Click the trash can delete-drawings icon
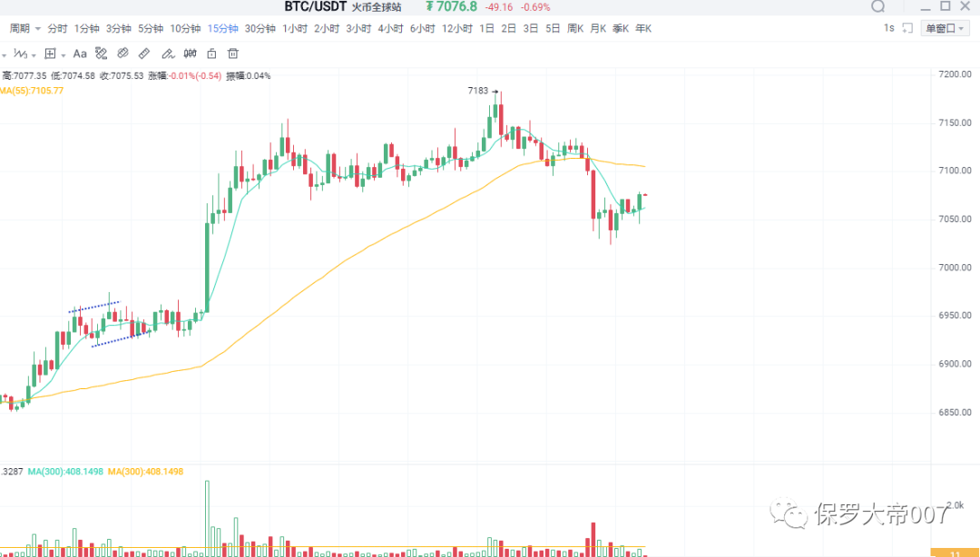The image size is (980, 557). pyautogui.click(x=233, y=54)
